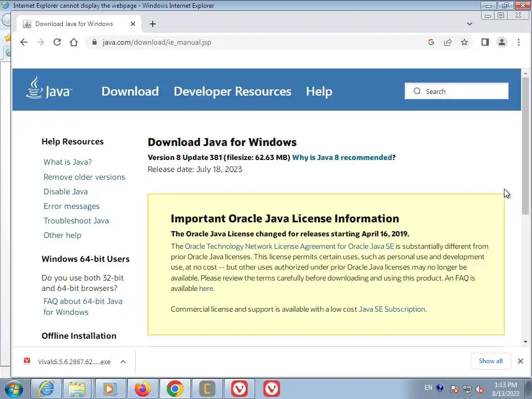Close the downloads bar
The height and width of the screenshot is (399, 532).
tap(521, 361)
